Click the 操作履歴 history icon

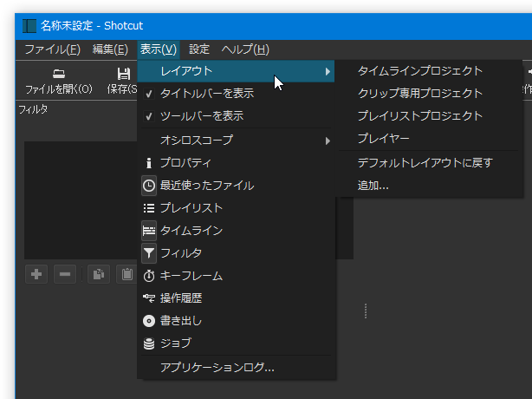click(149, 298)
